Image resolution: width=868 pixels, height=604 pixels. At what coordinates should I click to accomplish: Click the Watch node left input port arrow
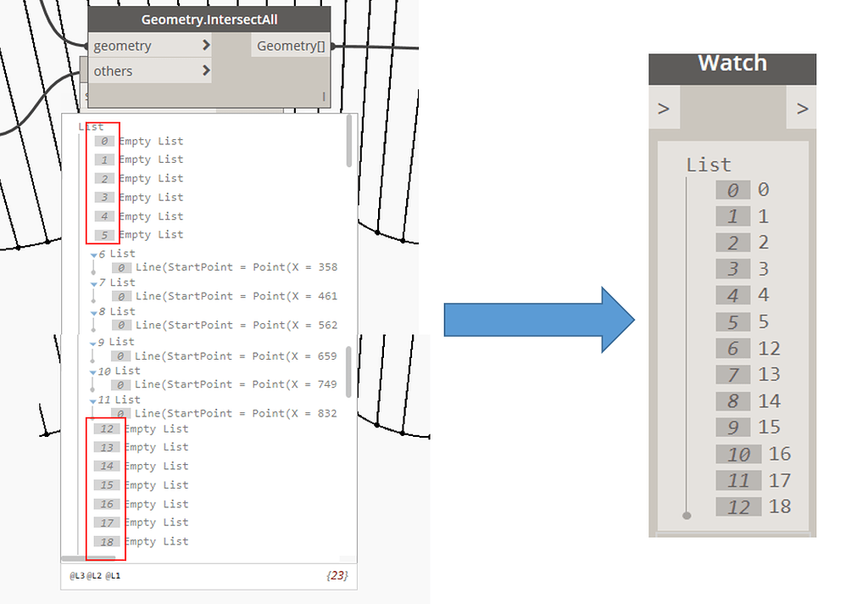[665, 108]
